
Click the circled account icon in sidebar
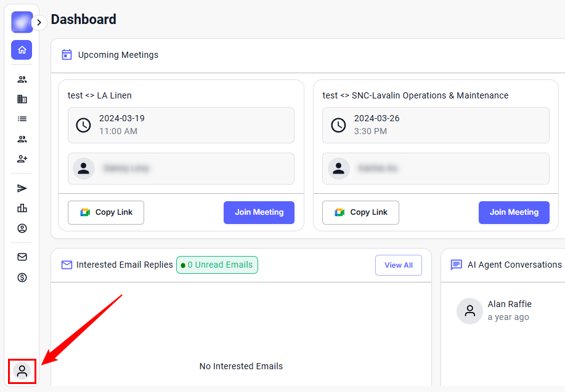pos(22,228)
